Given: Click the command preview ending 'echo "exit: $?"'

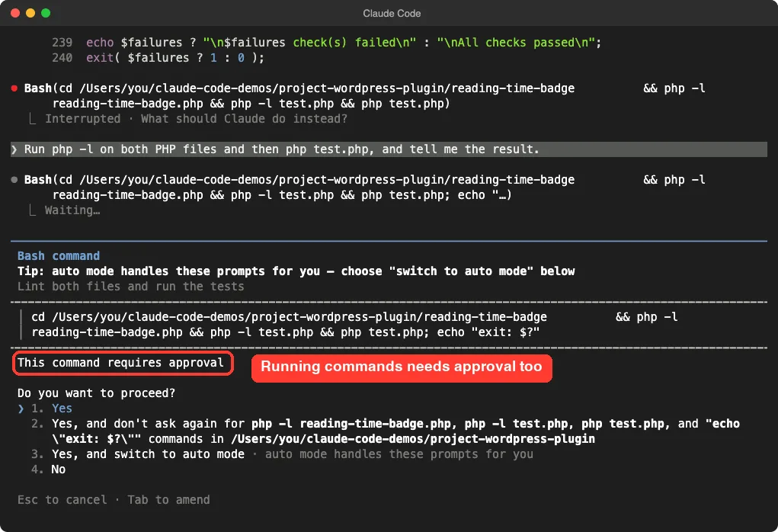Looking at the screenshot, I should 354,325.
